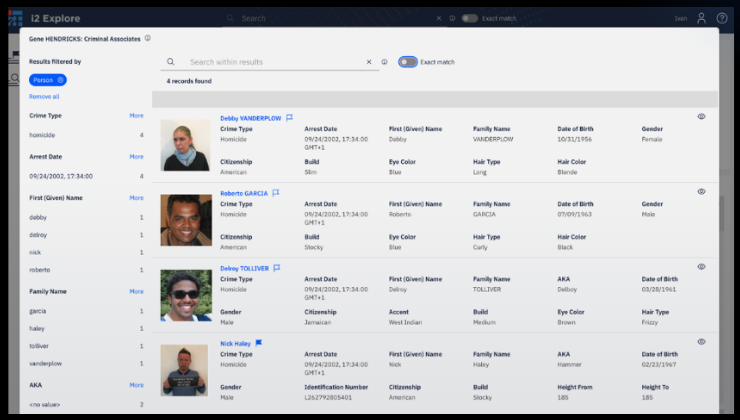Click Roberto GARCIA photo thumbnail
This screenshot has height=420, width=740.
pyautogui.click(x=186, y=220)
